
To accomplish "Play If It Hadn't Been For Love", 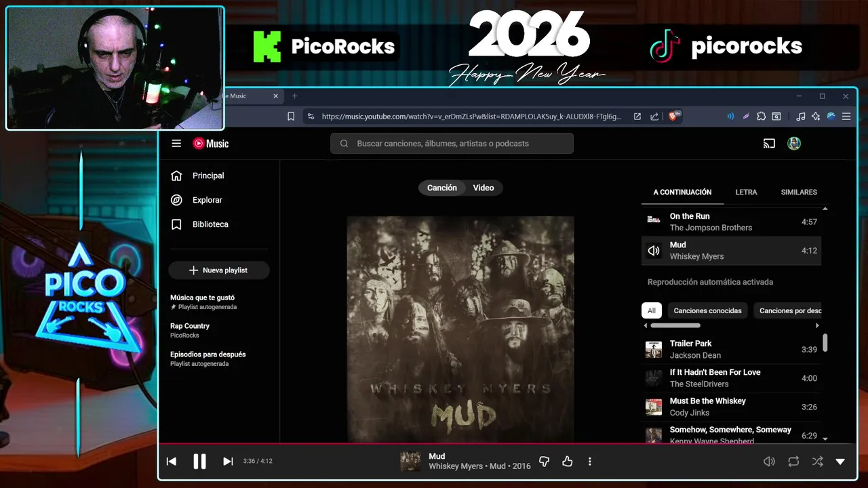I will click(731, 378).
